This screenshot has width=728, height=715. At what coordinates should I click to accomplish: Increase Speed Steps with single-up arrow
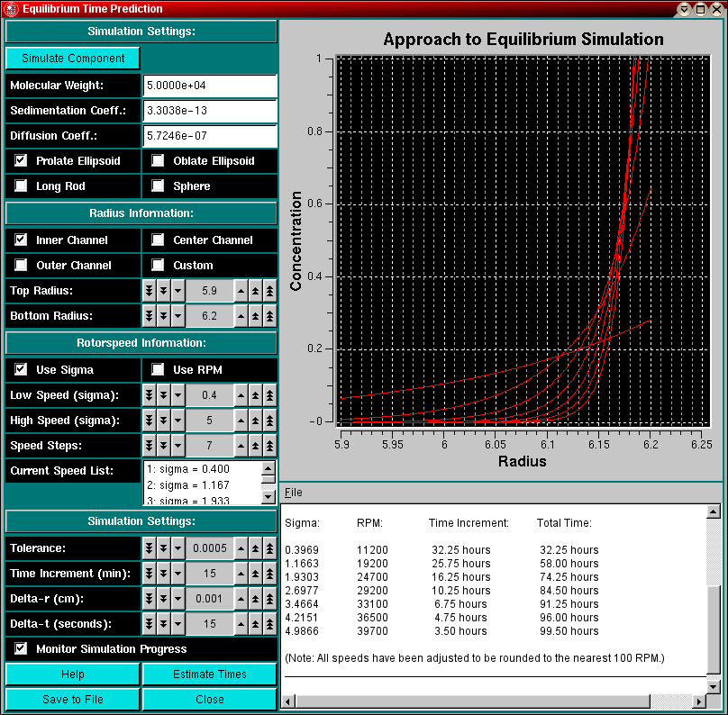point(241,446)
